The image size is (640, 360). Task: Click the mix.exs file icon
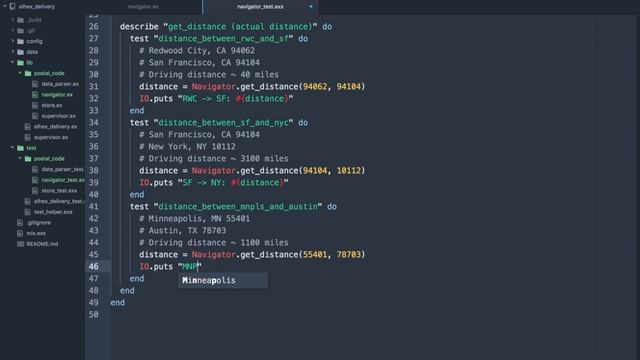pyautogui.click(x=20, y=233)
